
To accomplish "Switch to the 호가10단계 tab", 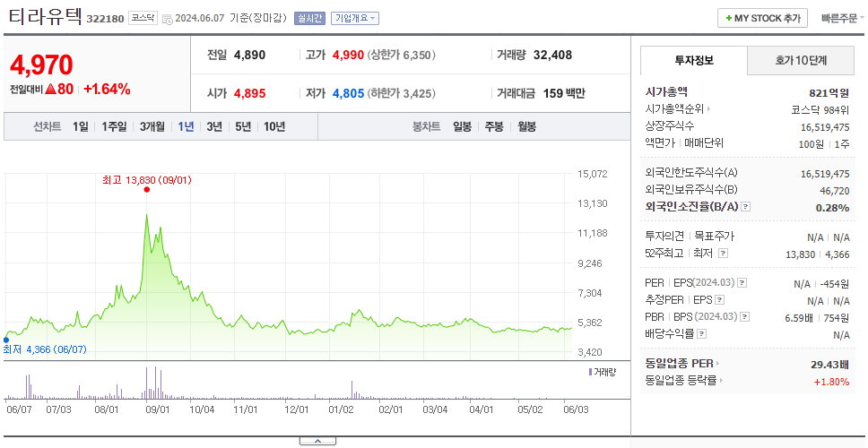I will point(801,60).
